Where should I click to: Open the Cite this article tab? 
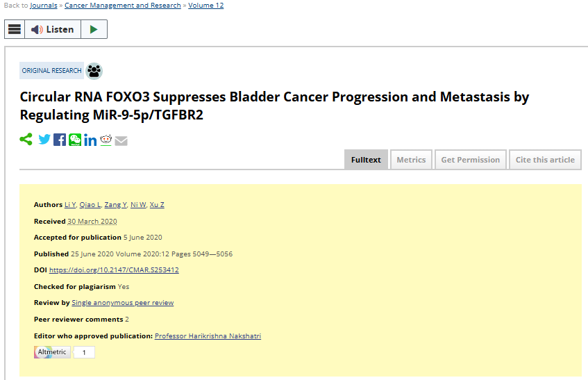click(545, 160)
